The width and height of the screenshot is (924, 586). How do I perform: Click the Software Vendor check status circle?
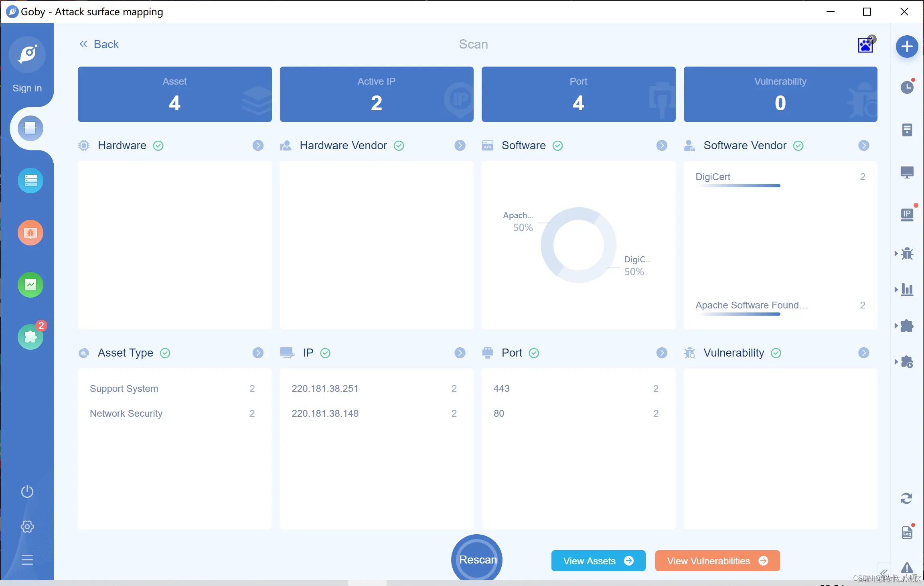(x=798, y=146)
